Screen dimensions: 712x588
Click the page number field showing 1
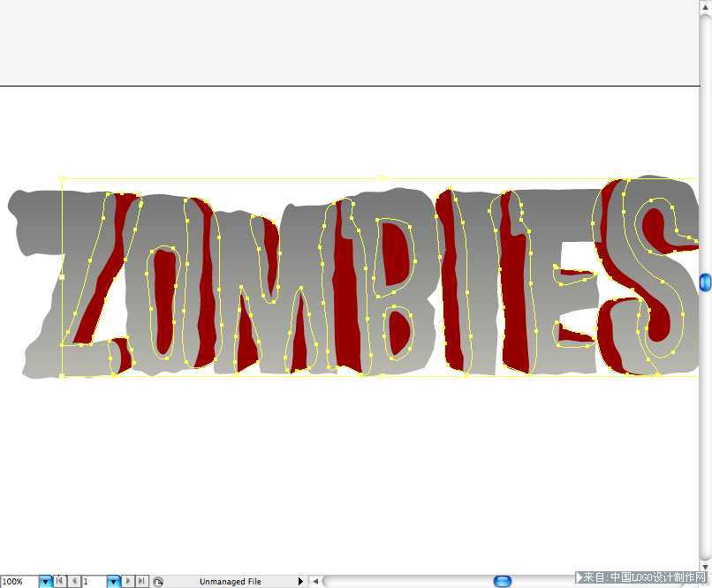pyautogui.click(x=95, y=581)
